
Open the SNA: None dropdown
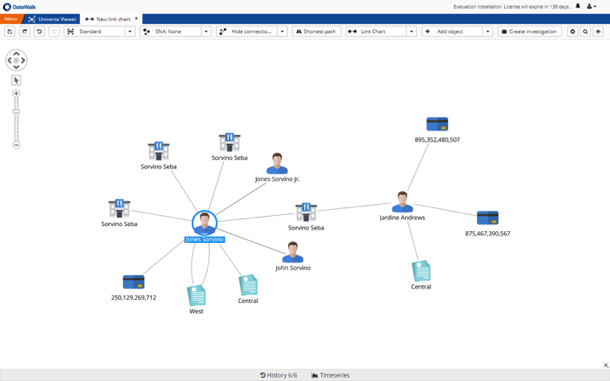click(206, 32)
